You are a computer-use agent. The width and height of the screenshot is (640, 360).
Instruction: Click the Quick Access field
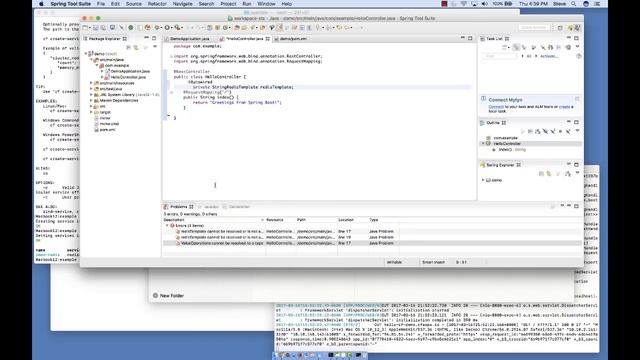[534, 27]
